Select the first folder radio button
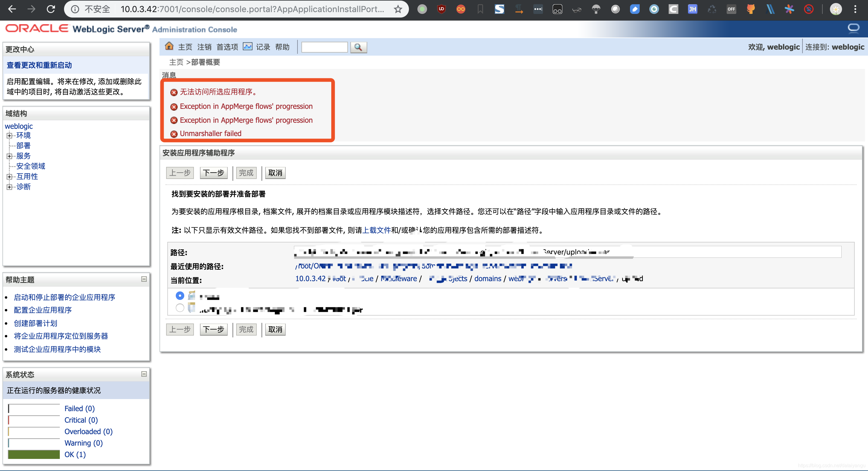 pyautogui.click(x=180, y=296)
